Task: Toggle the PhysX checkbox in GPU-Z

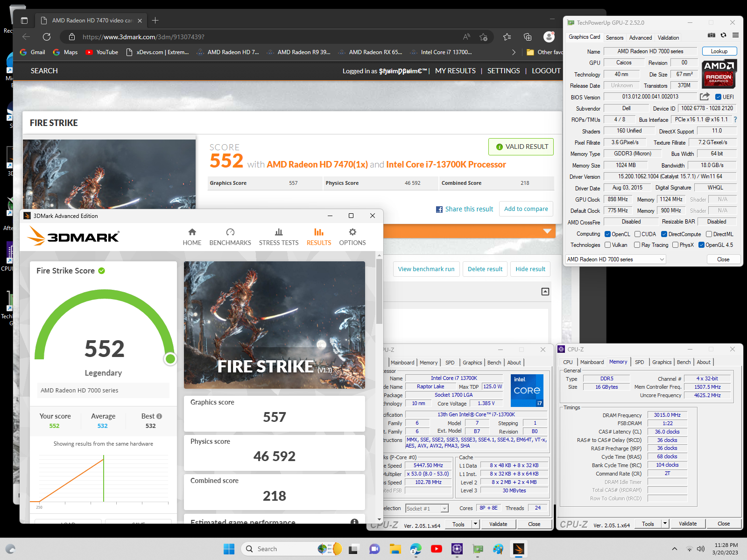Action: [675, 245]
